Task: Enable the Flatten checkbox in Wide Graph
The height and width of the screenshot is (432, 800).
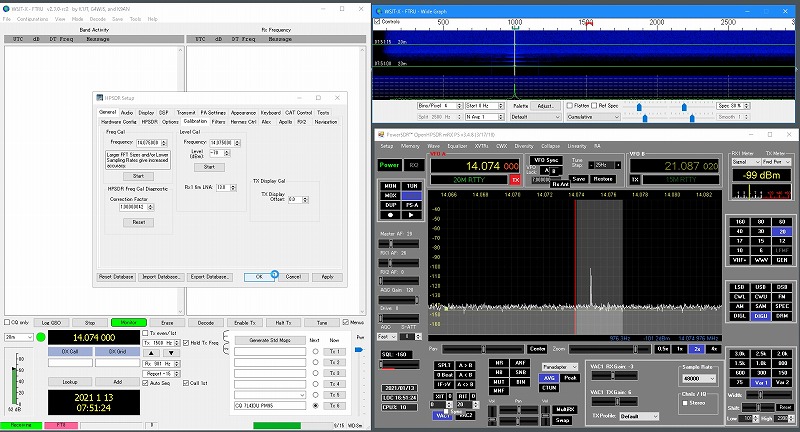Action: click(569, 106)
